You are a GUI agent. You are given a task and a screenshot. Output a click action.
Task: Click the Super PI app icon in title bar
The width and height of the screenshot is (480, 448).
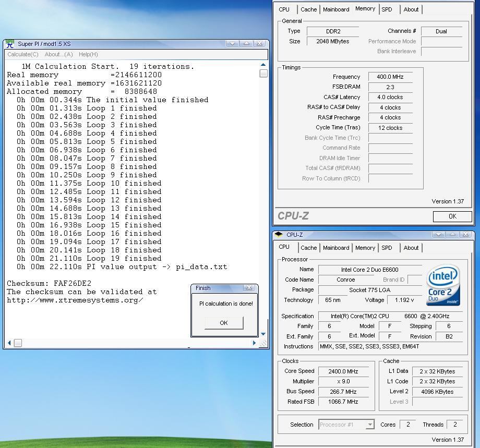(10, 44)
